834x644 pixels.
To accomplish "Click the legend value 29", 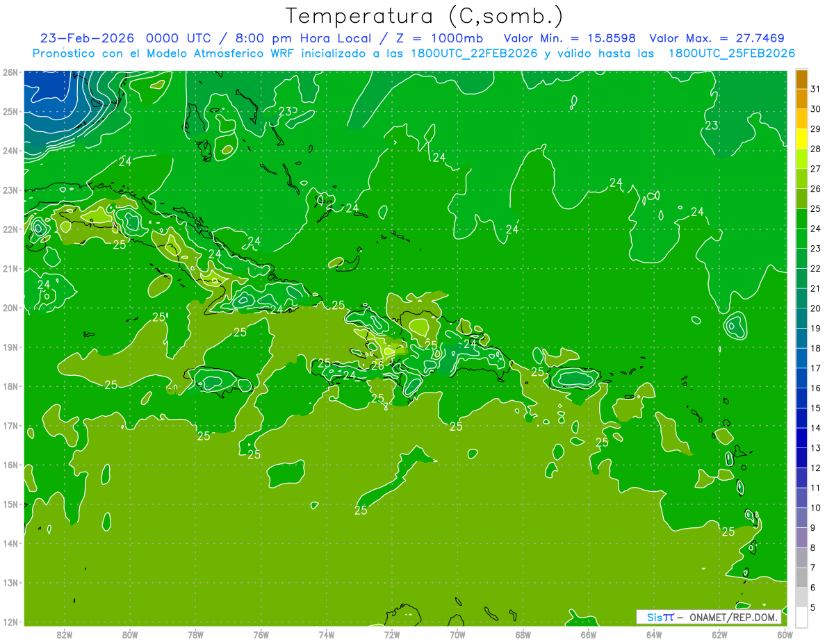I will (815, 129).
